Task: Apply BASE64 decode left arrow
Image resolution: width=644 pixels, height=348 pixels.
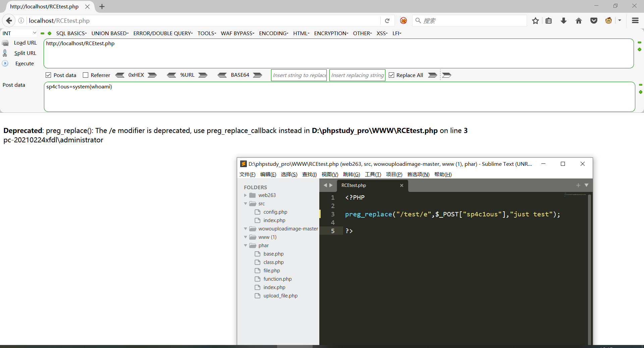Action: [x=222, y=75]
